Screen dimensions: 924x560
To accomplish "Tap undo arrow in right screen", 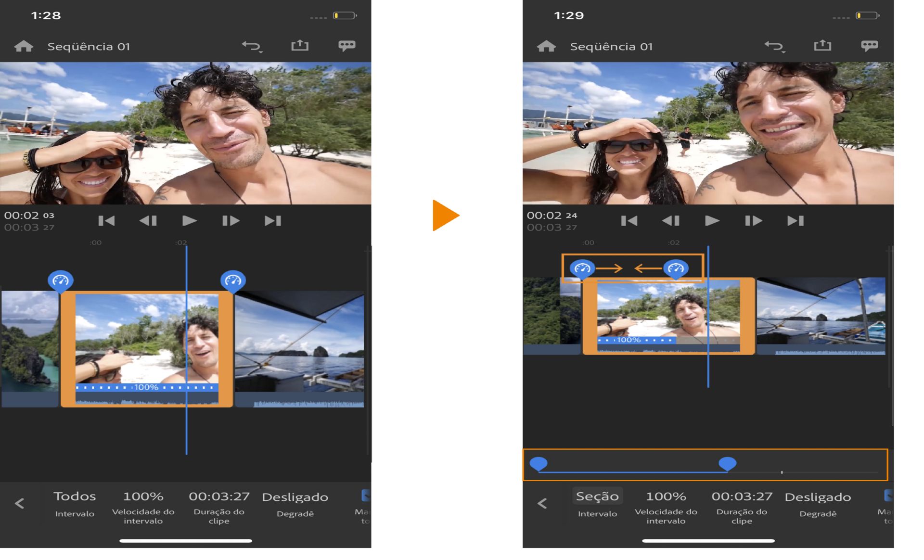I will pos(774,46).
